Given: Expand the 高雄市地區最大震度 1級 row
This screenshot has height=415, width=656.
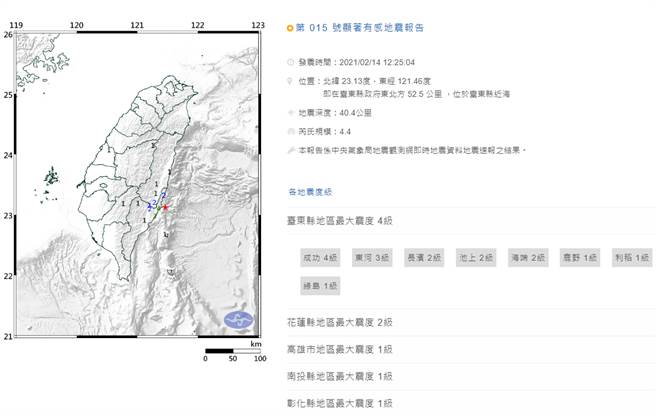Looking at the screenshot, I should tap(471, 349).
